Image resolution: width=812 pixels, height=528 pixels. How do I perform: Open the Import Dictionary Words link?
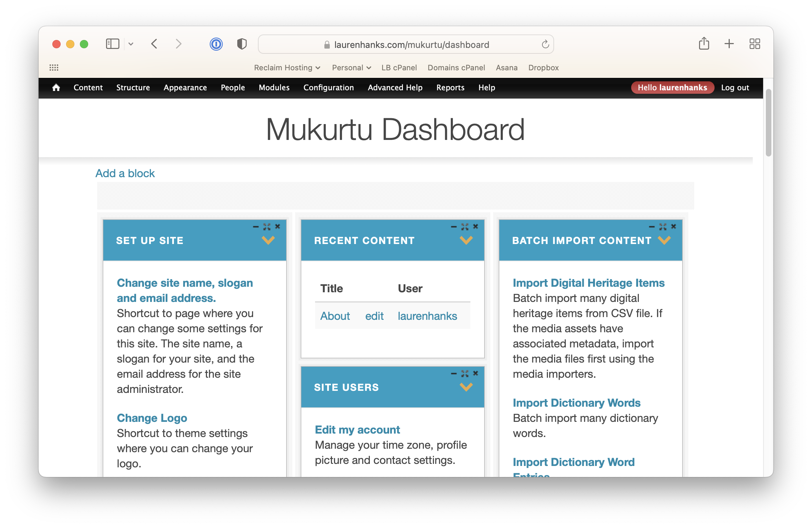coord(576,403)
